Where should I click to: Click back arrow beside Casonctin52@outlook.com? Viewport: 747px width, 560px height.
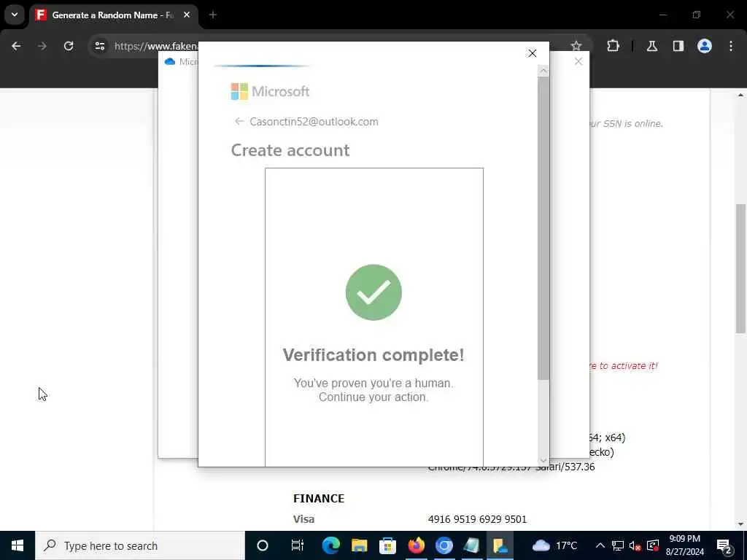click(x=239, y=122)
